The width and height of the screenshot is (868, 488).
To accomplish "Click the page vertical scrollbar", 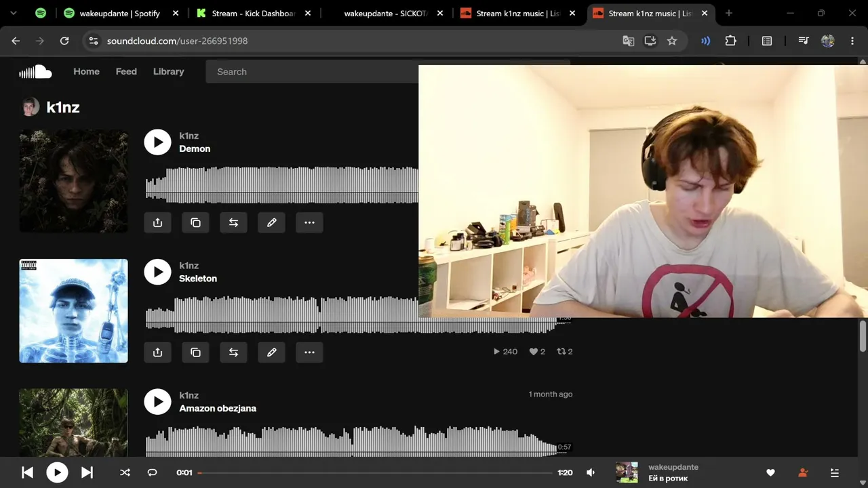I will [863, 335].
